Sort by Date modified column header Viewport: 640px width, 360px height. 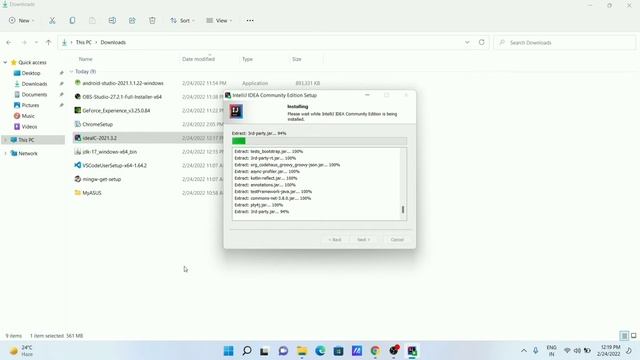[x=198, y=59]
